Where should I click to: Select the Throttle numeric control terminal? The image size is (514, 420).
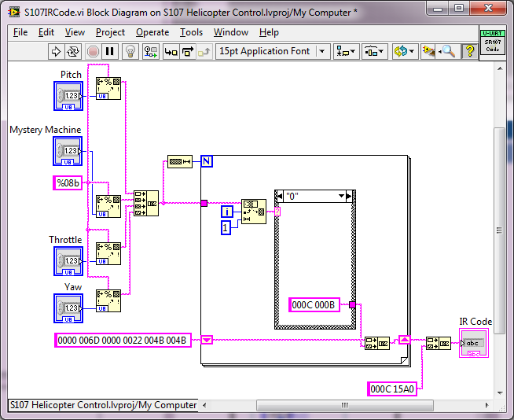(x=68, y=261)
